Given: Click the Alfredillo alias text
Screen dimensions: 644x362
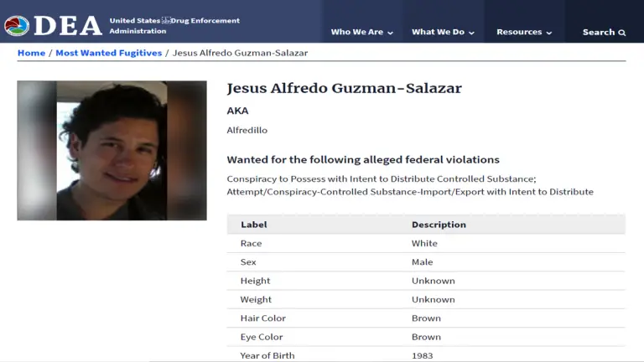Looking at the screenshot, I should click(247, 130).
